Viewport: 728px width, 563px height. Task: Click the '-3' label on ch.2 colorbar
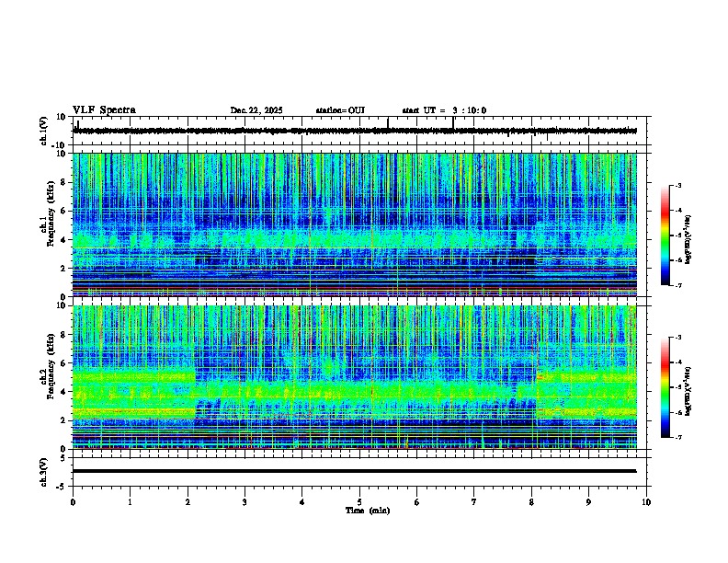[x=678, y=338]
